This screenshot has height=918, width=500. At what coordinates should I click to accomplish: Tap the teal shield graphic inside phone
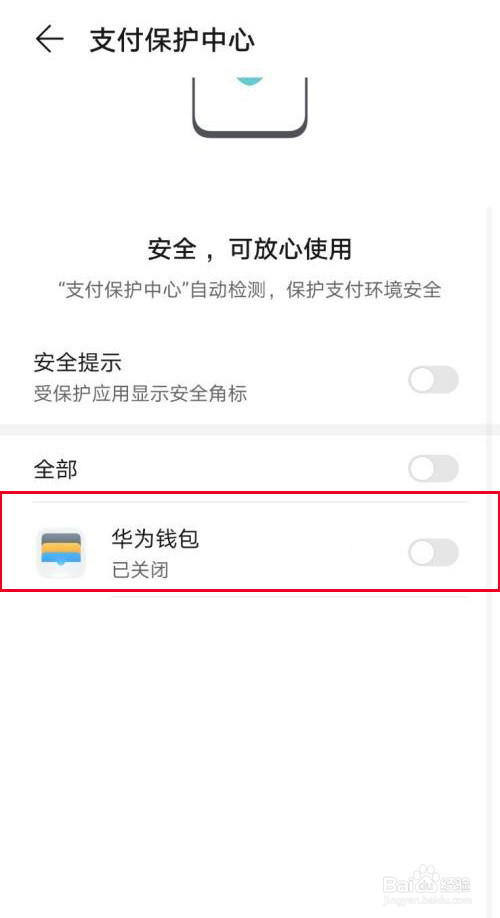(x=249, y=82)
